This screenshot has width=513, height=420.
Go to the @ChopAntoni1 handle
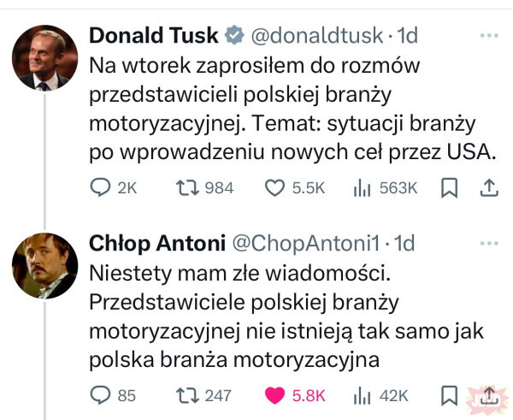(305, 243)
